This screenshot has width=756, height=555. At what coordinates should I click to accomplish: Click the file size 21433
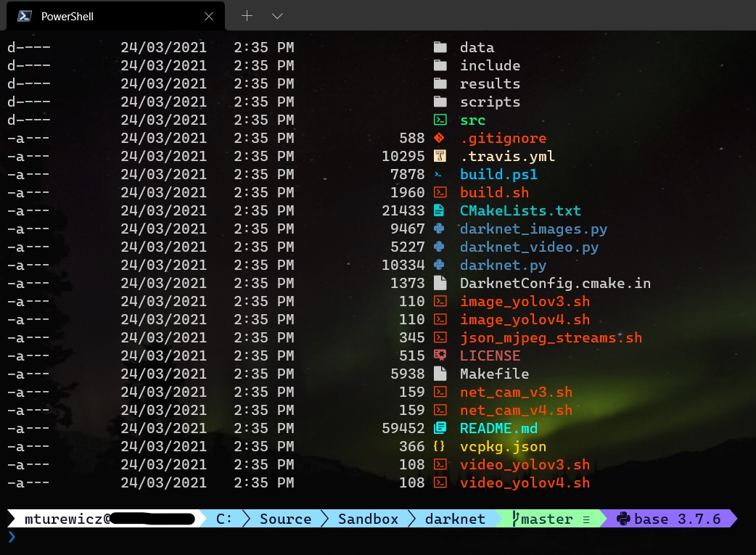click(403, 210)
